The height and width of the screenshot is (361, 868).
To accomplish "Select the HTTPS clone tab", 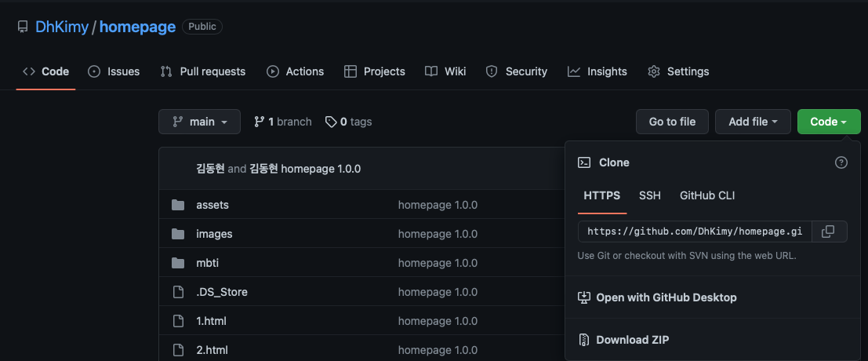I will [x=602, y=195].
